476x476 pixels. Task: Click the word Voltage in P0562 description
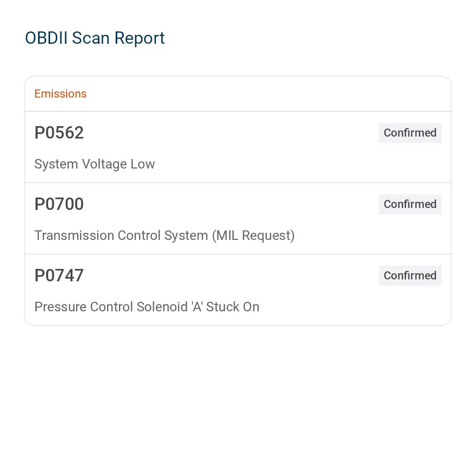(x=104, y=164)
